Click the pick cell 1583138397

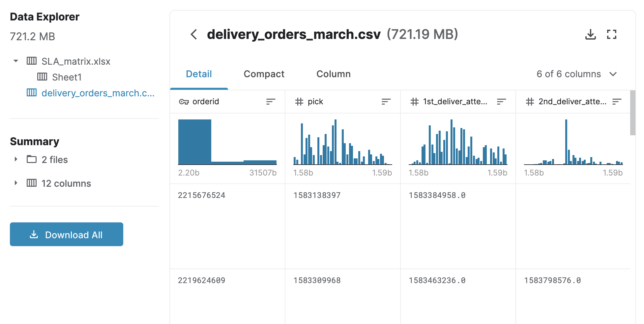(x=317, y=195)
